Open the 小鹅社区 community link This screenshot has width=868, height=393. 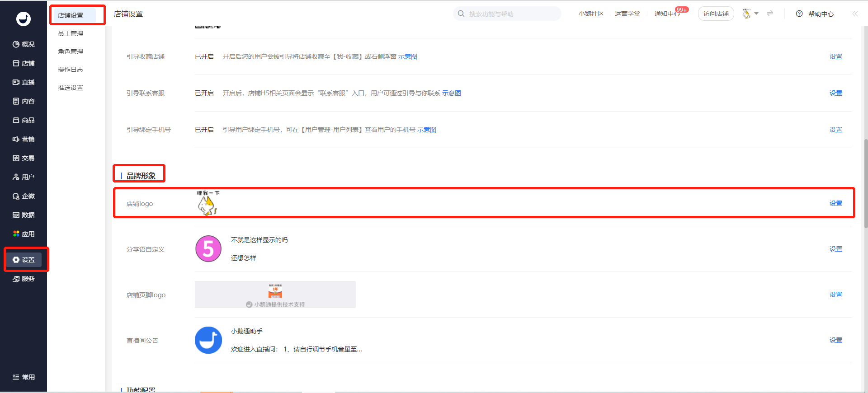[x=591, y=14]
